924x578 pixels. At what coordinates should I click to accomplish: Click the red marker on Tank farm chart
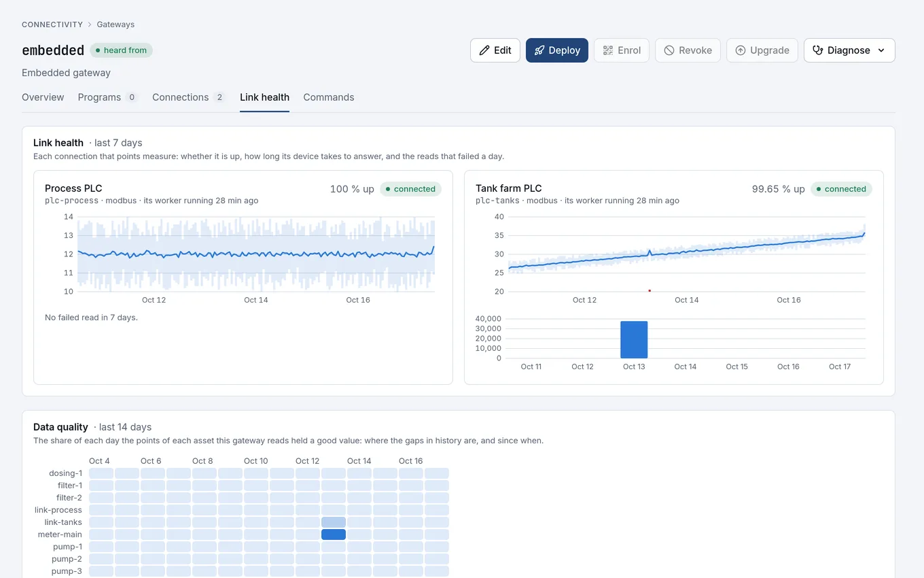tap(650, 290)
